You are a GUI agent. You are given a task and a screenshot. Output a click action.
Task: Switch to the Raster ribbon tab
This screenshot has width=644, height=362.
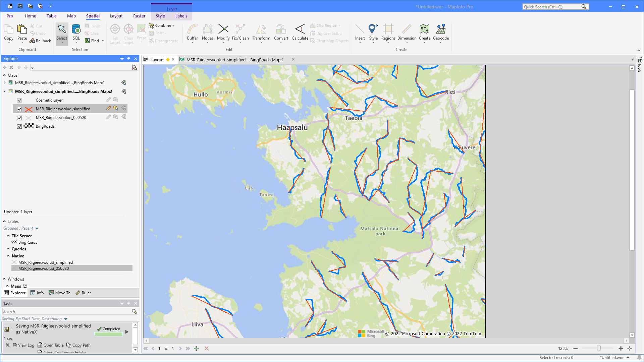(x=139, y=16)
